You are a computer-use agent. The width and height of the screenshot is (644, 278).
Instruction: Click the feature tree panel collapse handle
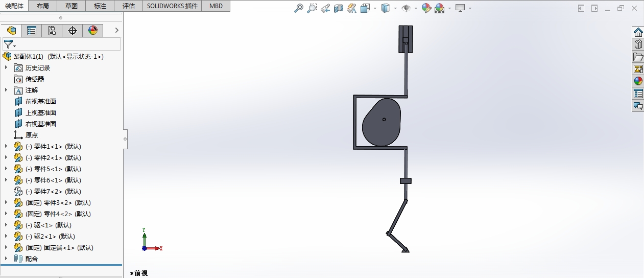pos(126,138)
